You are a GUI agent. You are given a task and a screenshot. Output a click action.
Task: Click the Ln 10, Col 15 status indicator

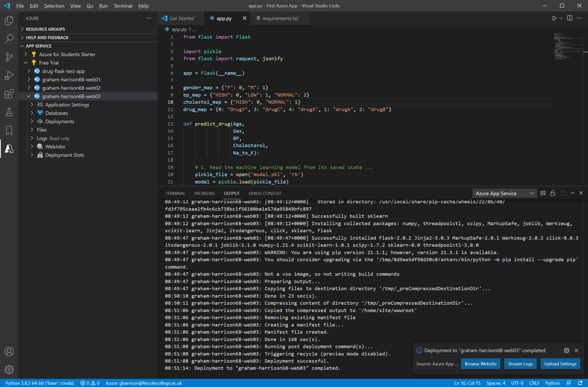pos(467,383)
